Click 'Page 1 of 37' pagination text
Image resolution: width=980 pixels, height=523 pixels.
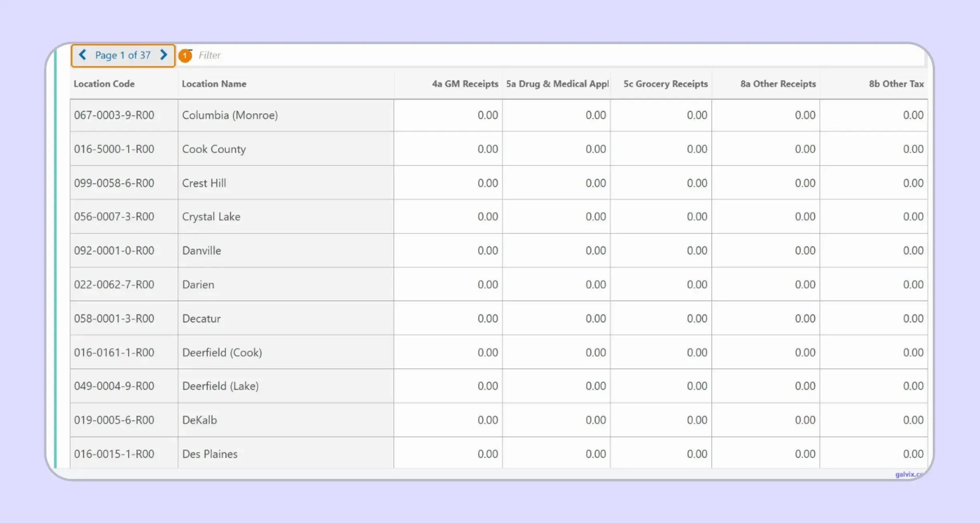click(123, 55)
